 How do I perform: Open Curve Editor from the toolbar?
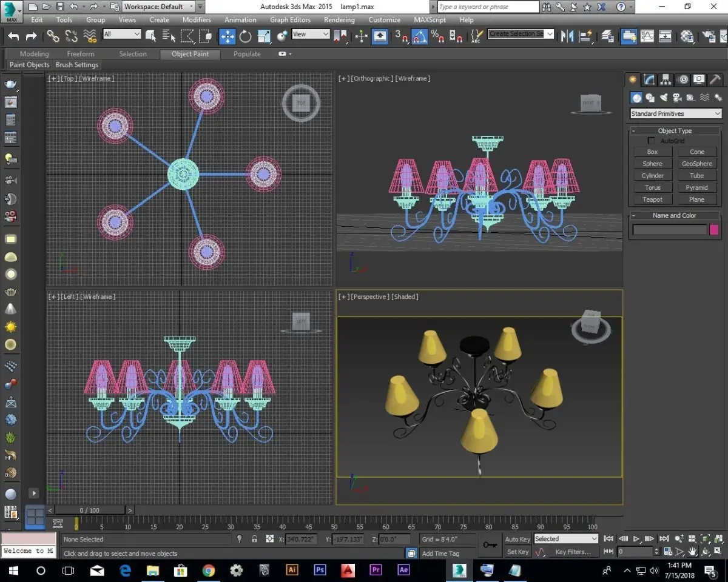(647, 36)
